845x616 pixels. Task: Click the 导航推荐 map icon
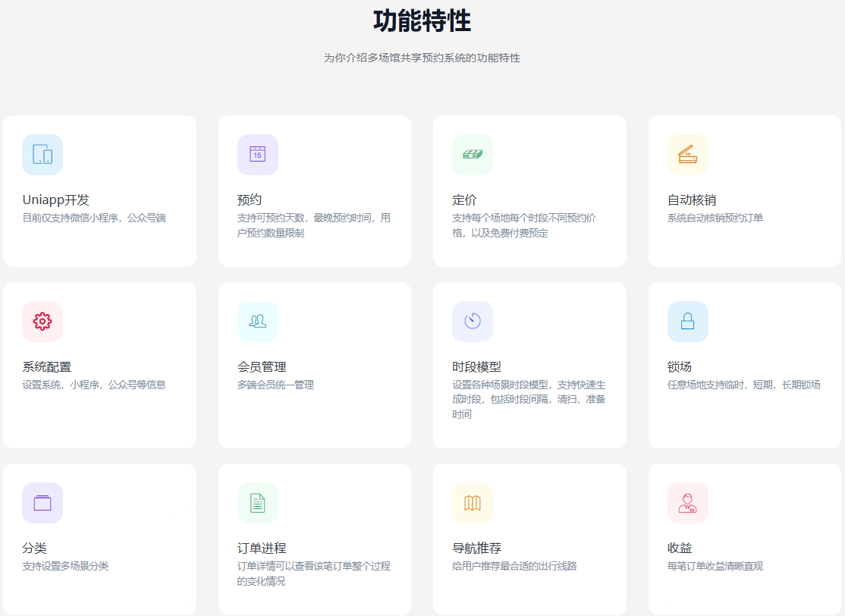(x=473, y=503)
